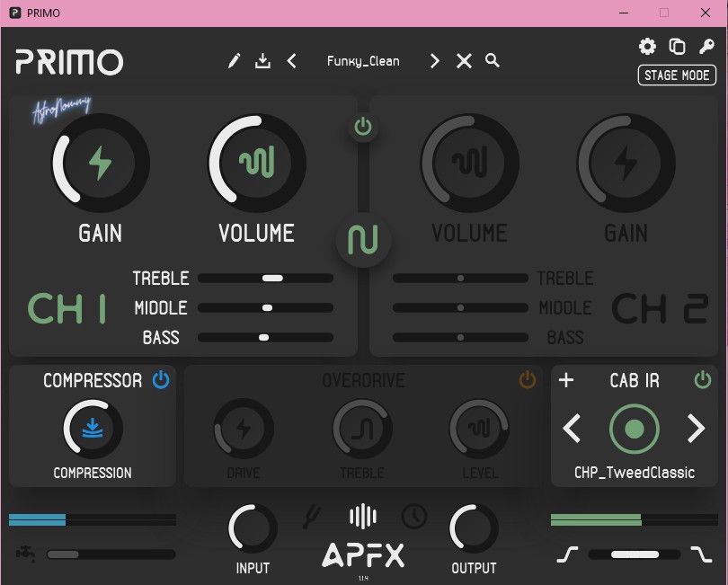
Task: Click the CHP_TweedClassic IR name
Action: [635, 473]
